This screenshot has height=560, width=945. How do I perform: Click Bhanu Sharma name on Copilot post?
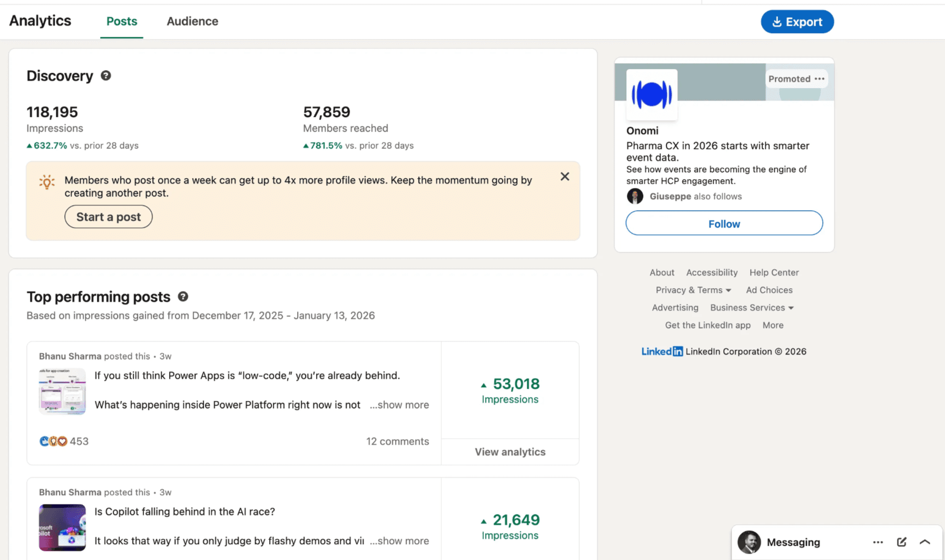coord(70,493)
